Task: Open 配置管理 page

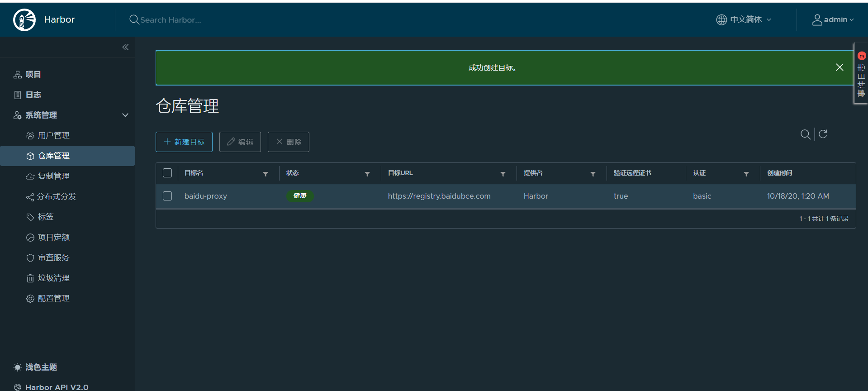Action: click(53, 298)
